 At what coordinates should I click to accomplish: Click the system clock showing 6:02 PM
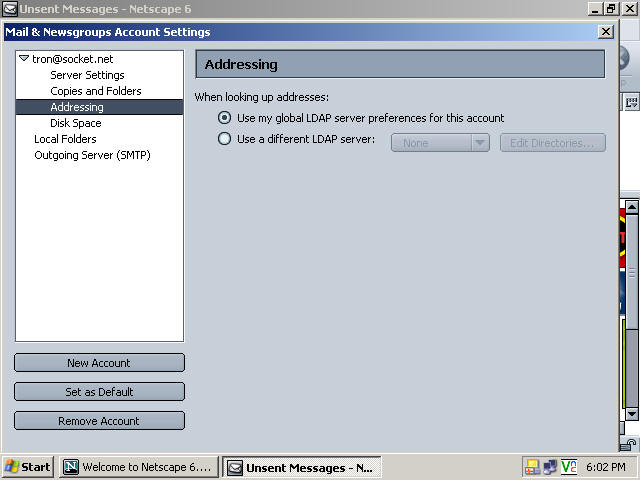606,467
